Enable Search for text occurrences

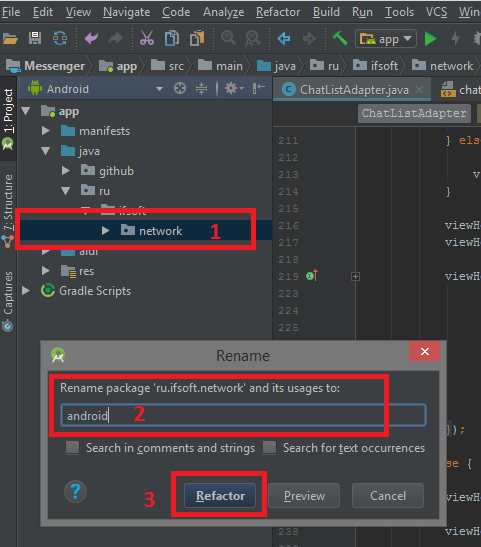click(270, 447)
